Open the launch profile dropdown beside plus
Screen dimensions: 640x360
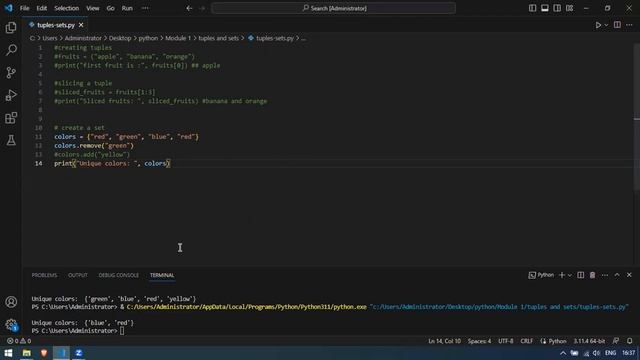coord(570,276)
